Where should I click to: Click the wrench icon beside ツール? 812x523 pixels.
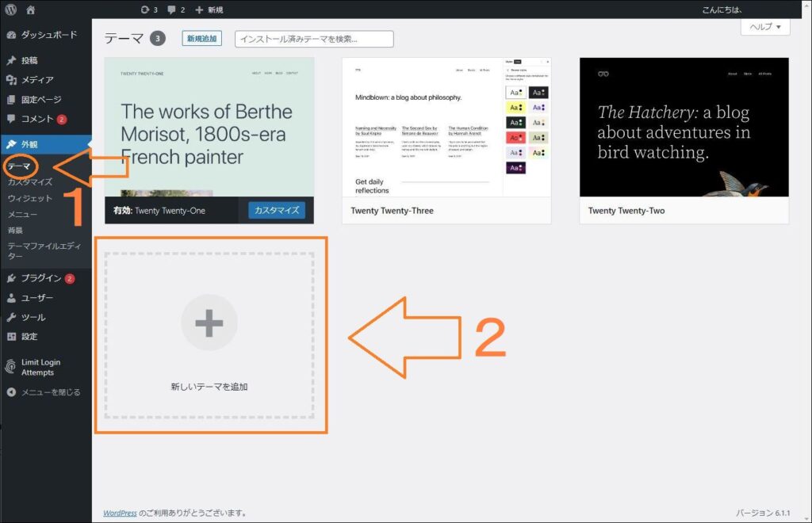point(11,317)
